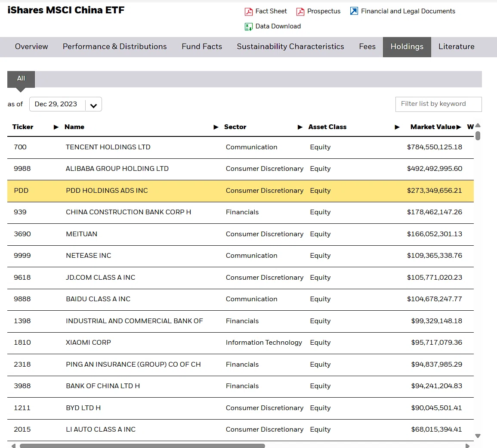Viewport: 497px width, 448px height.
Task: Open the as-of date dropdown
Action: [65, 104]
